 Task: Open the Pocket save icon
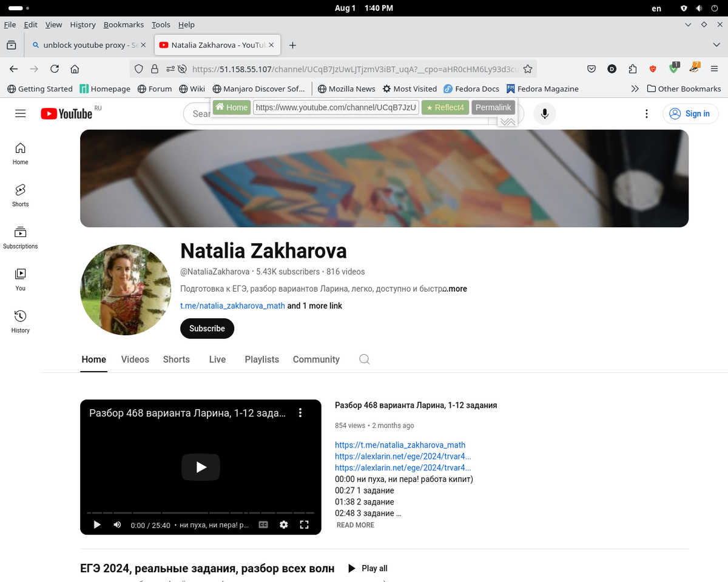tap(591, 69)
